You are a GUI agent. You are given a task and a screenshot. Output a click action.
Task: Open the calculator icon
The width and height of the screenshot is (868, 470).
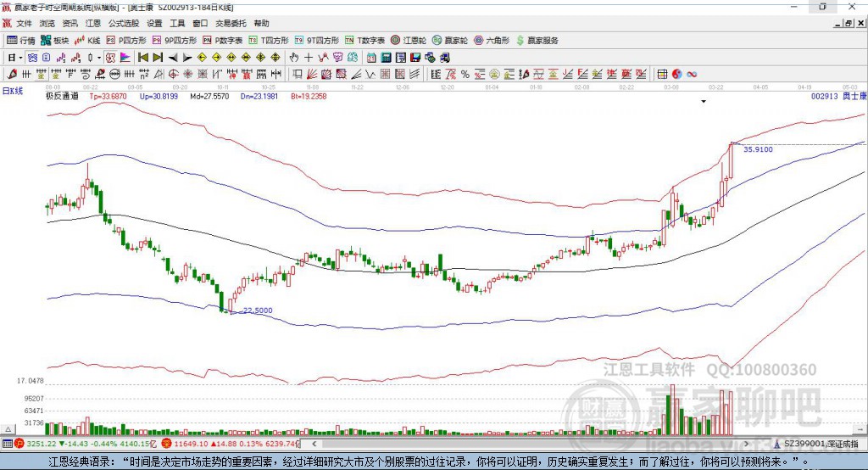pos(386,58)
